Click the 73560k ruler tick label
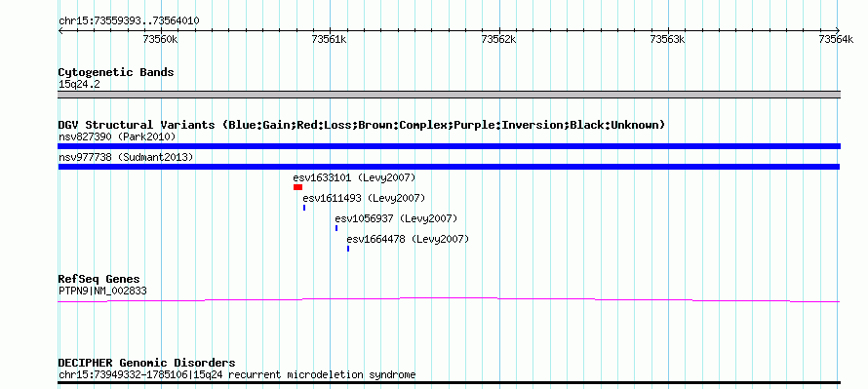The width and height of the screenshot is (868, 389). (x=161, y=39)
